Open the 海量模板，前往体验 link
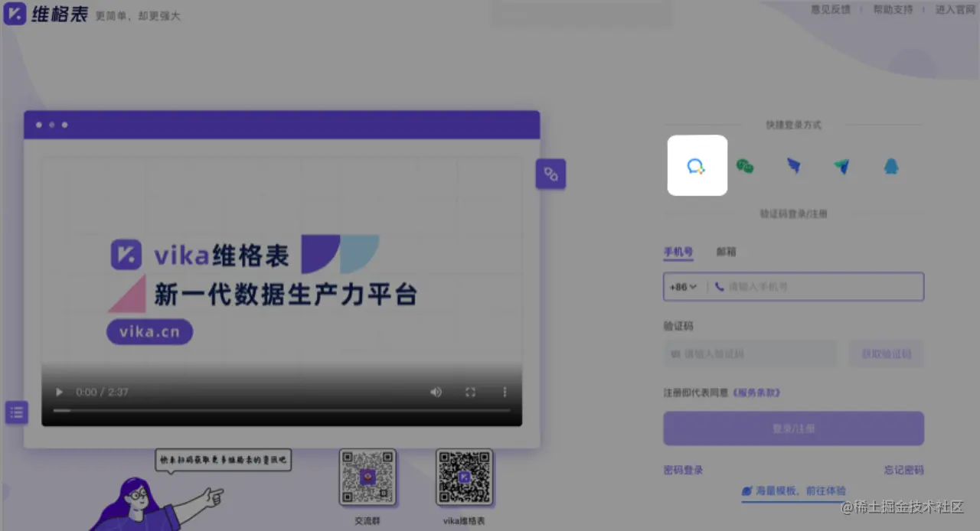Screen dimensions: 980x531 [x=794, y=491]
